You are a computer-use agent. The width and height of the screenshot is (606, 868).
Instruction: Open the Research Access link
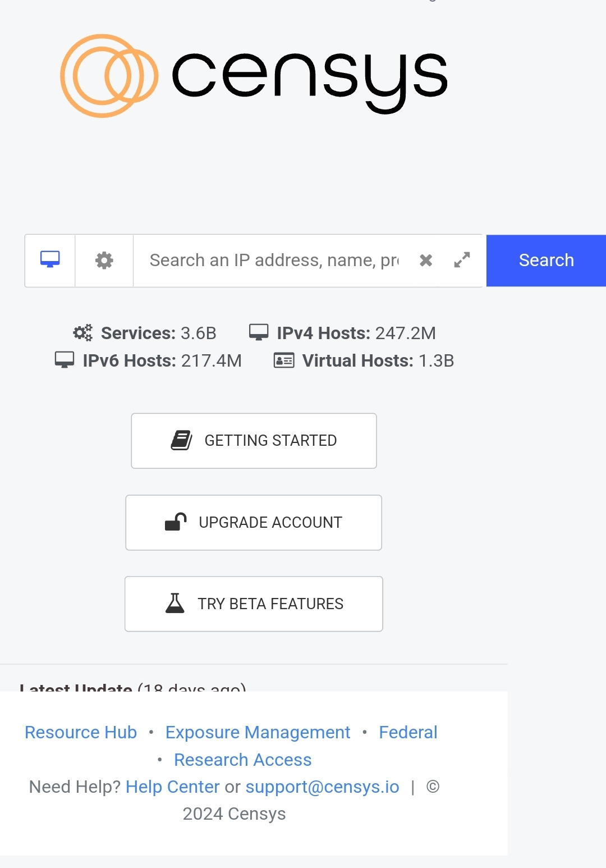[x=242, y=760]
